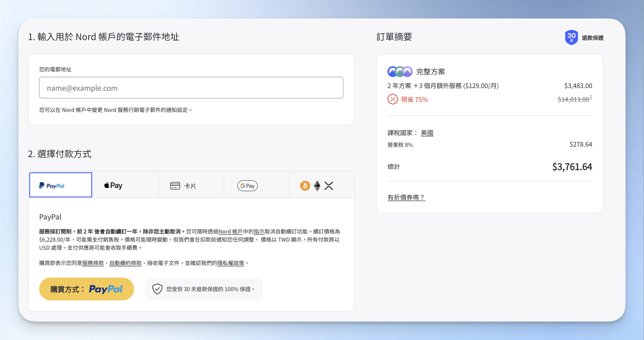Open the 自動續約條款 link
Screen dimensions: 644x340
(126, 263)
